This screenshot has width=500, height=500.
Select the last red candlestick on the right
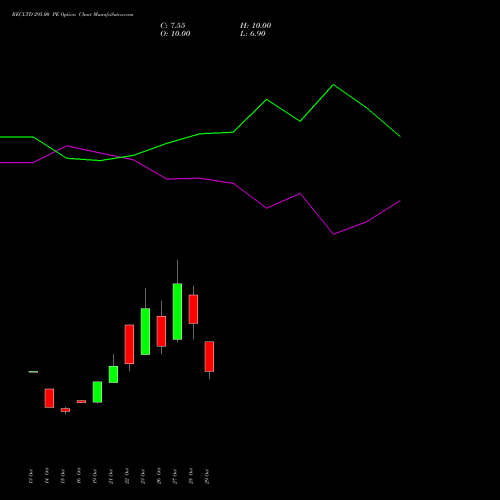209,356
